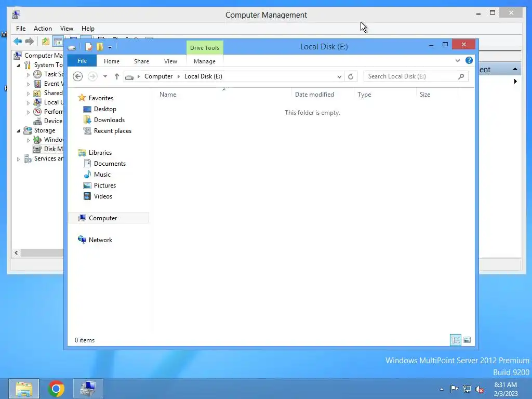This screenshot has height=399, width=532.
Task: Open the Action menu in Computer Management
Action: click(x=43, y=29)
